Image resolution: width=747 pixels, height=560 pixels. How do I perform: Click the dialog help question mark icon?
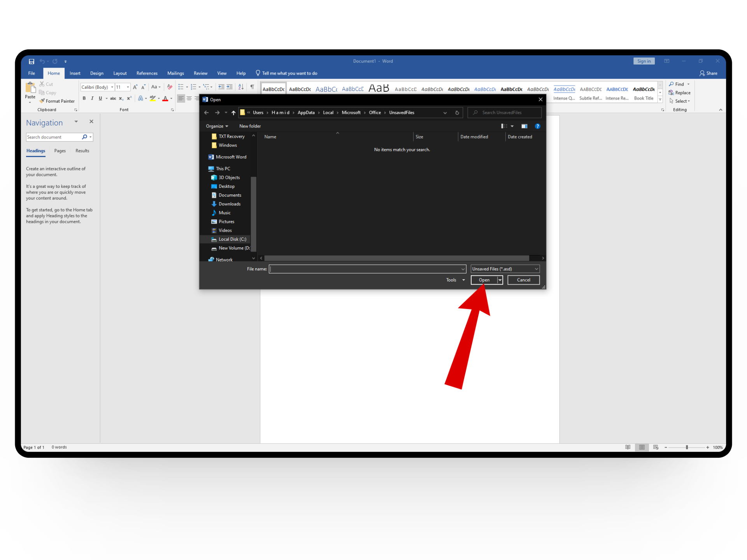pos(538,126)
